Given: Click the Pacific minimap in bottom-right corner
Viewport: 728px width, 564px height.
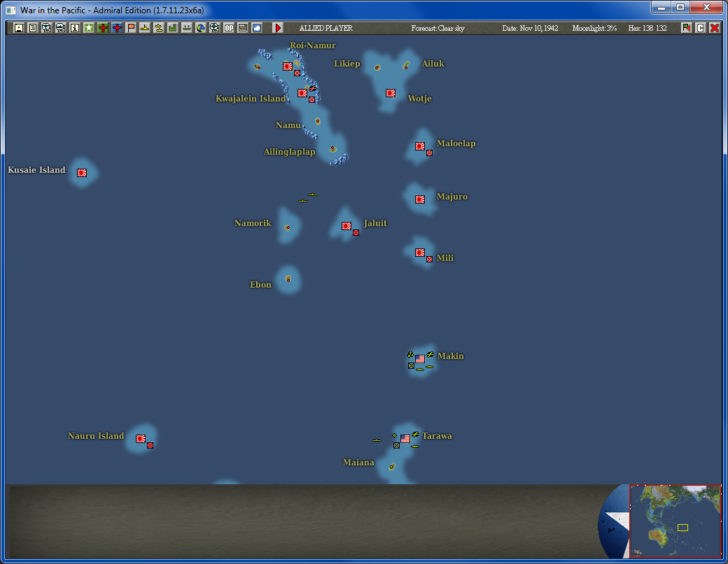Looking at the screenshot, I should click(675, 521).
